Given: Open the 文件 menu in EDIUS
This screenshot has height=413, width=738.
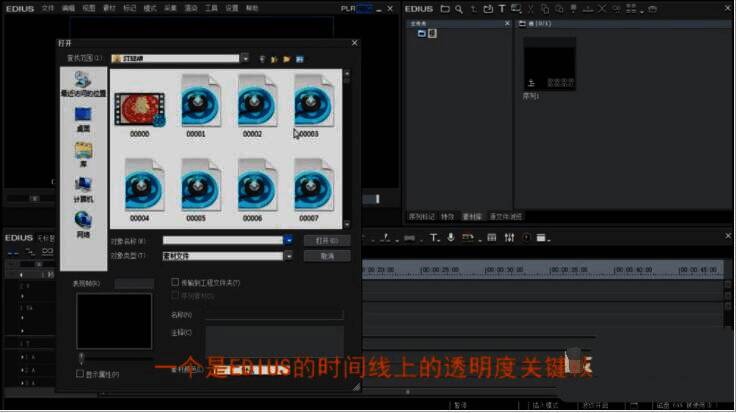Looking at the screenshot, I should click(48, 7).
